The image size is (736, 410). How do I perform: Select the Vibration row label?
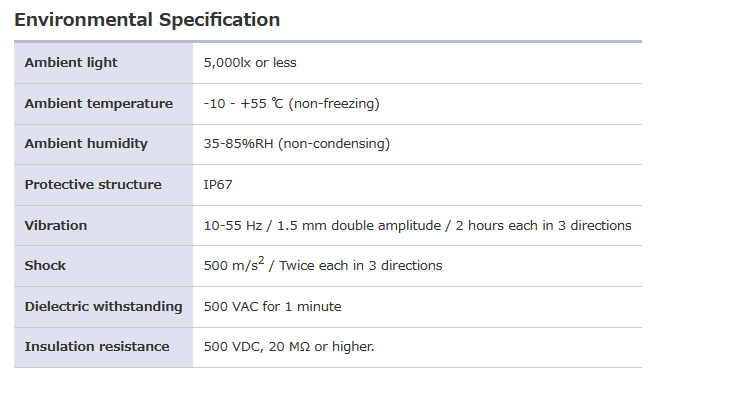[56, 226]
